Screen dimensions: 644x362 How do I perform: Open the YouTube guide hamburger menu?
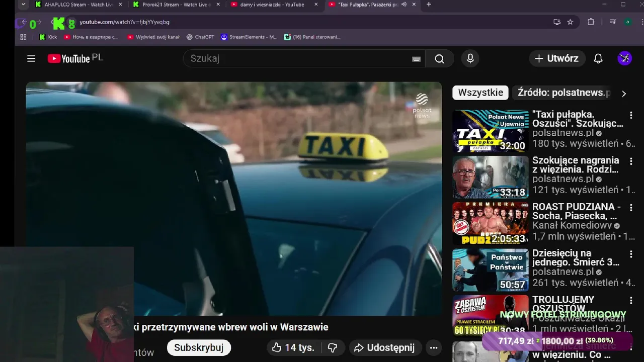[x=31, y=58]
